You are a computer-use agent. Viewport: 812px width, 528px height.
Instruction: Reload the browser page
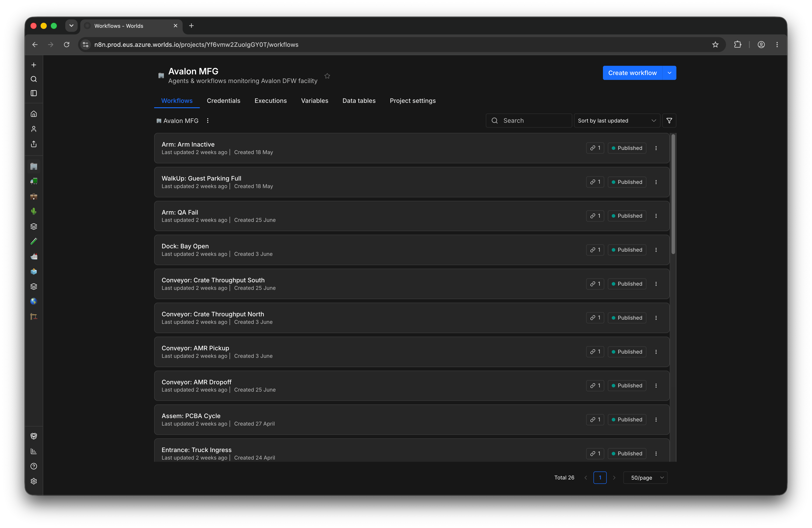point(67,45)
